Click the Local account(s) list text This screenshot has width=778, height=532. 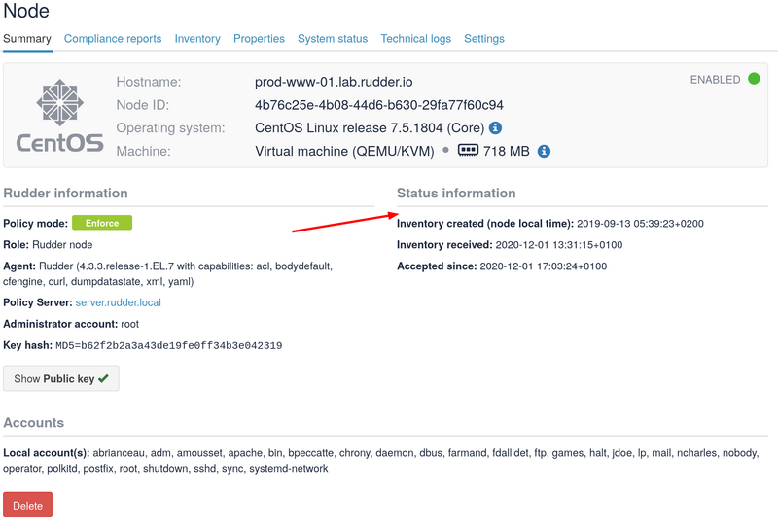[381, 461]
